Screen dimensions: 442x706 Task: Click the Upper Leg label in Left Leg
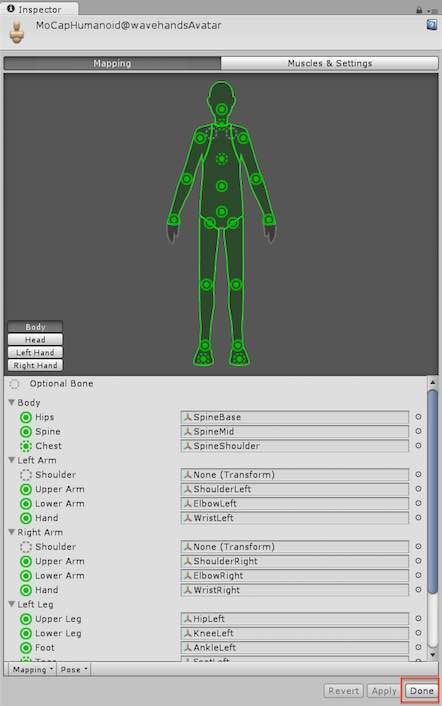[58, 619]
